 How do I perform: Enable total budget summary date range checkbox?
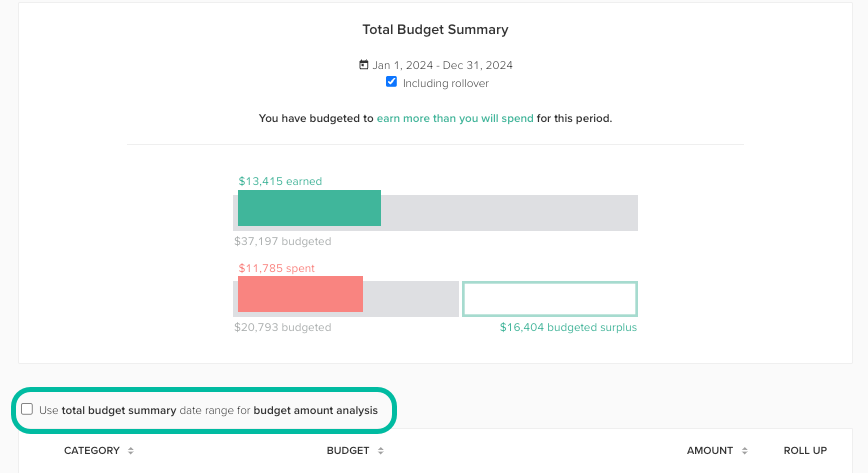click(x=27, y=409)
